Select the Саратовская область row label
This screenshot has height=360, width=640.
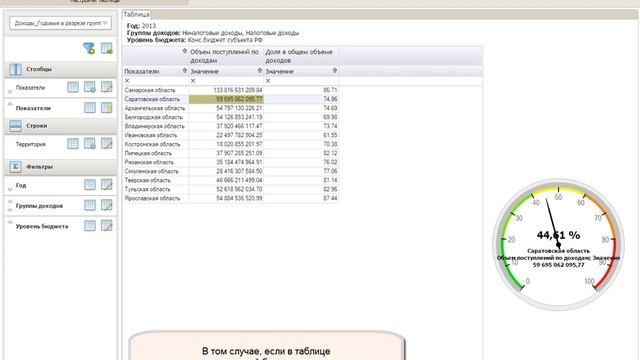click(x=152, y=99)
